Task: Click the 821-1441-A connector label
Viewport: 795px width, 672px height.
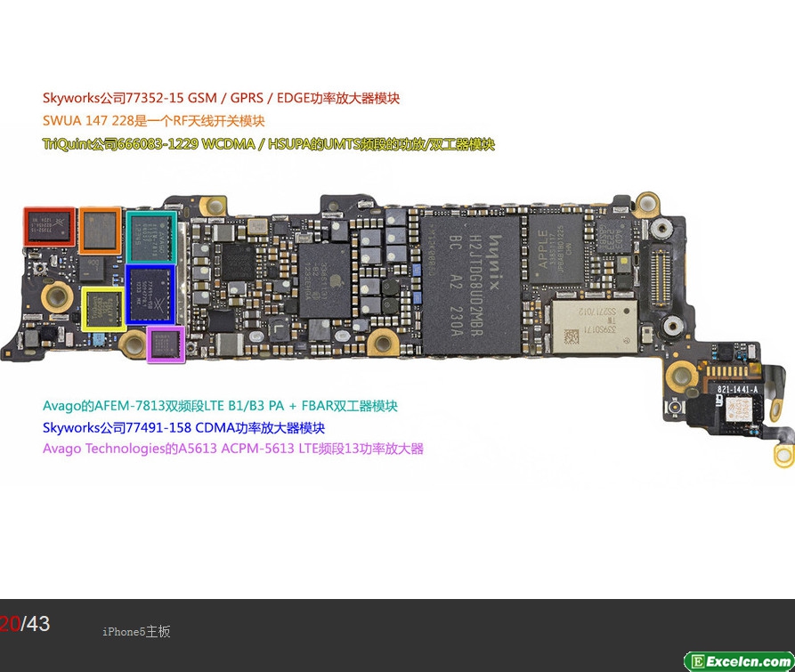Action: pyautogui.click(x=738, y=390)
